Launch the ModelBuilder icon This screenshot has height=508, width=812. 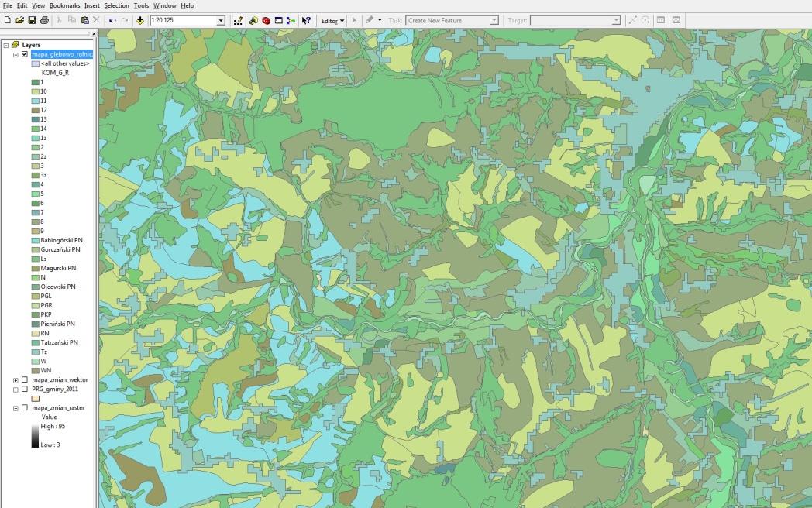click(x=291, y=20)
